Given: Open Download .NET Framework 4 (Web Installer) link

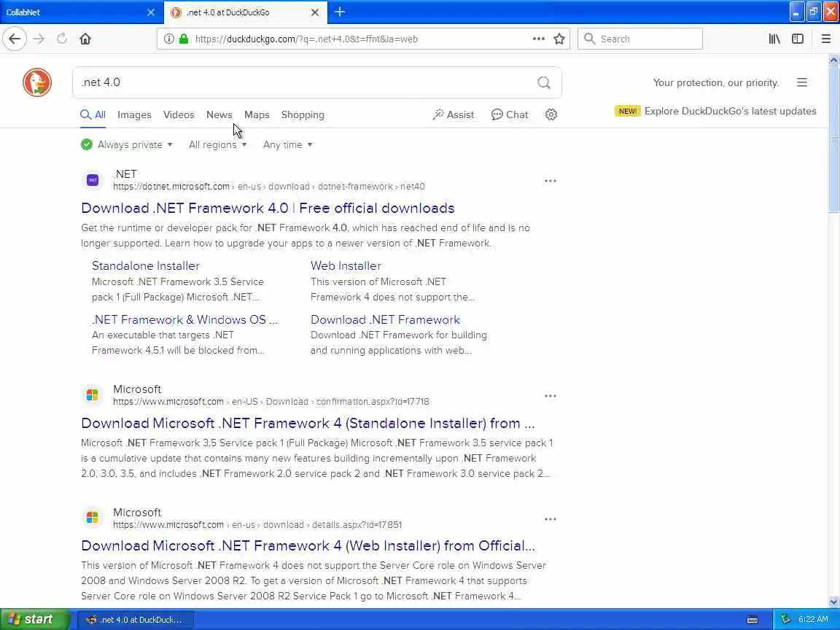Looking at the screenshot, I should point(308,546).
